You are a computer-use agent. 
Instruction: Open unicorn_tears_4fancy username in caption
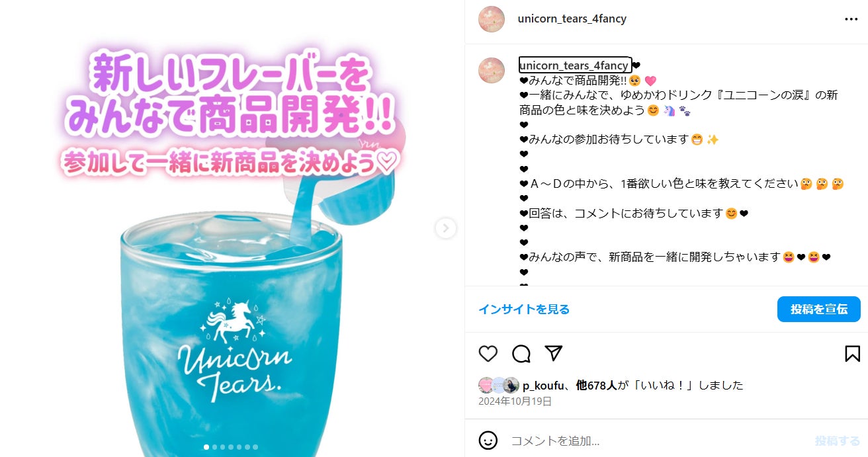pyautogui.click(x=574, y=65)
